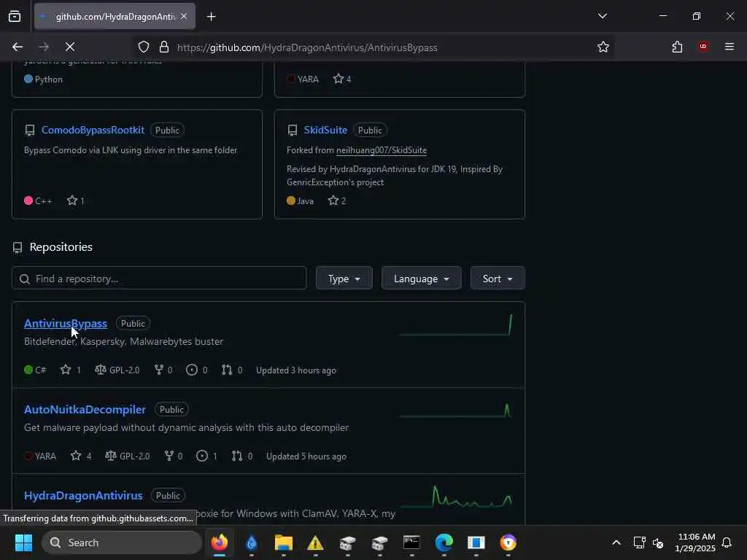Click the star count on ComodoBypassRootkit card

click(x=76, y=201)
